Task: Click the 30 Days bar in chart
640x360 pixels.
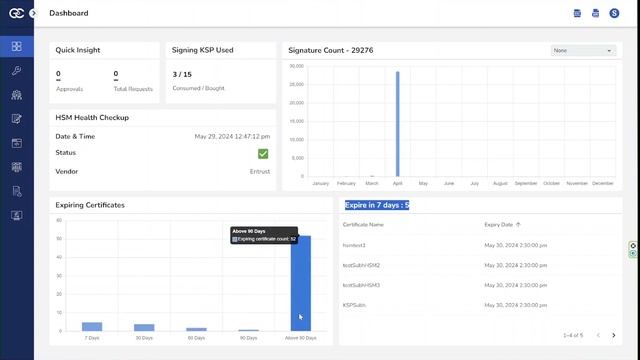Action: 144,327
